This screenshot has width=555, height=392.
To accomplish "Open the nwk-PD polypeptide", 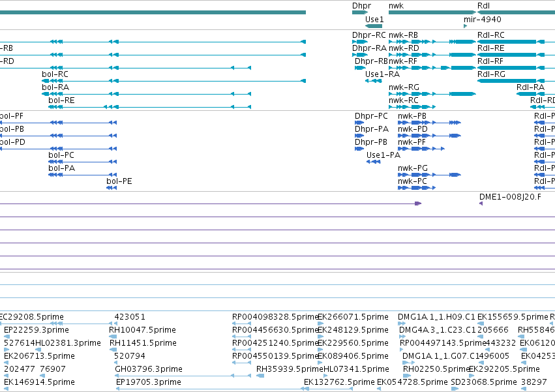I will (x=413, y=129).
